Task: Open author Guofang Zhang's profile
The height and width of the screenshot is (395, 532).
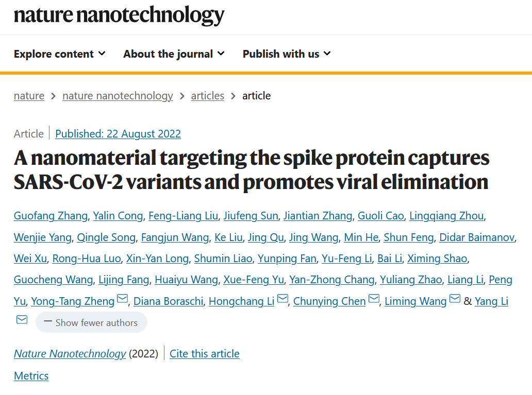Action: point(51,216)
